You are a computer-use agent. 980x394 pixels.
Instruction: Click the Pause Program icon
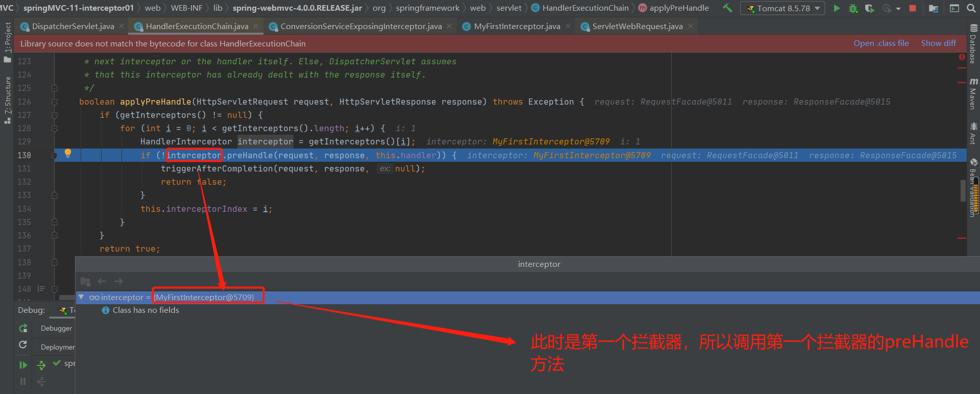click(x=23, y=381)
